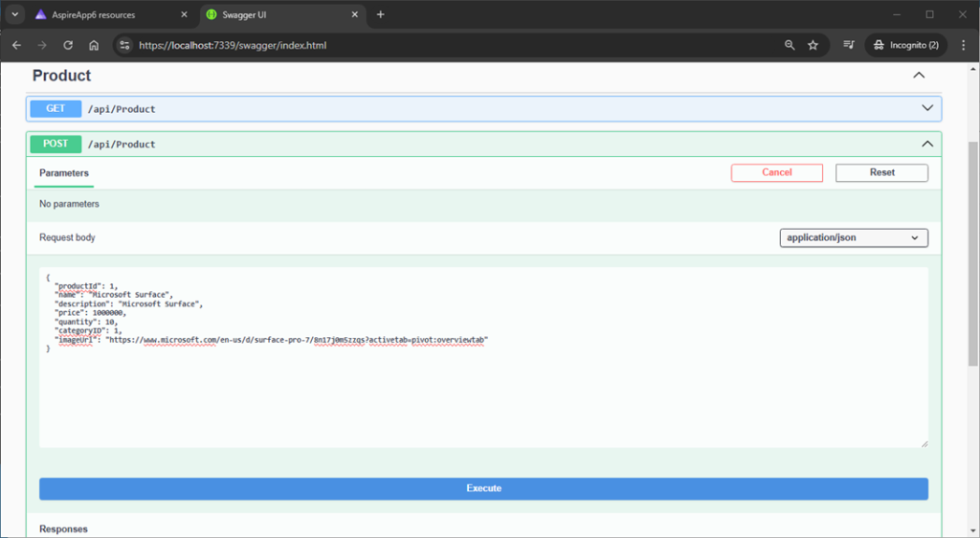This screenshot has height=538, width=980.
Task: Open the Incognito (2) profile button
Action: [905, 45]
